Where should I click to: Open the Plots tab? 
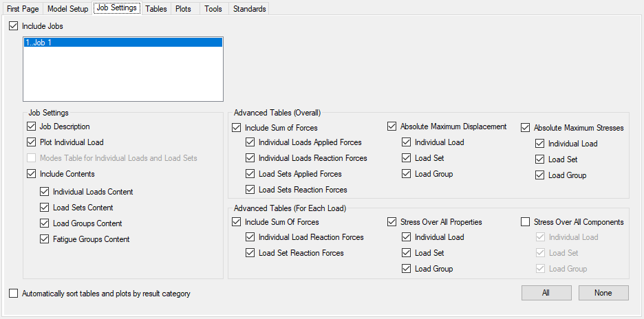pyautogui.click(x=183, y=9)
